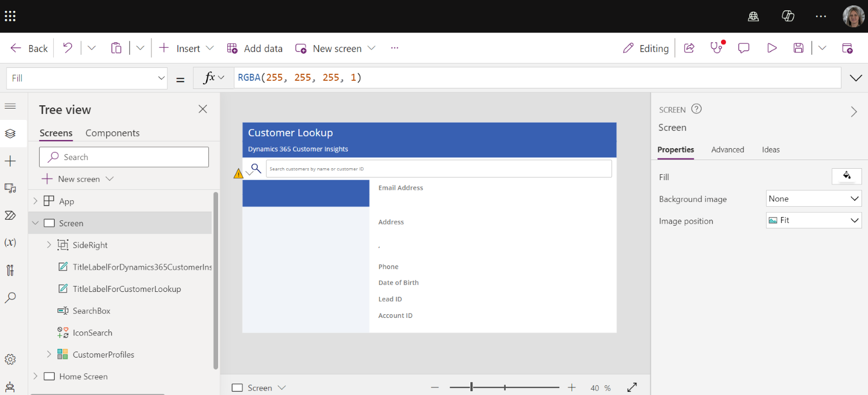Expand the CustomerProfiles gallery node

coord(49,354)
